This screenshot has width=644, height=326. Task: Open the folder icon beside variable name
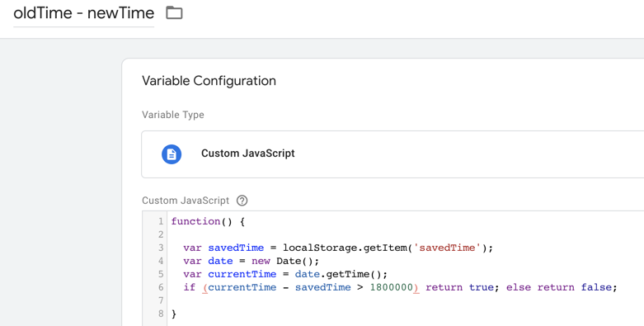(174, 12)
